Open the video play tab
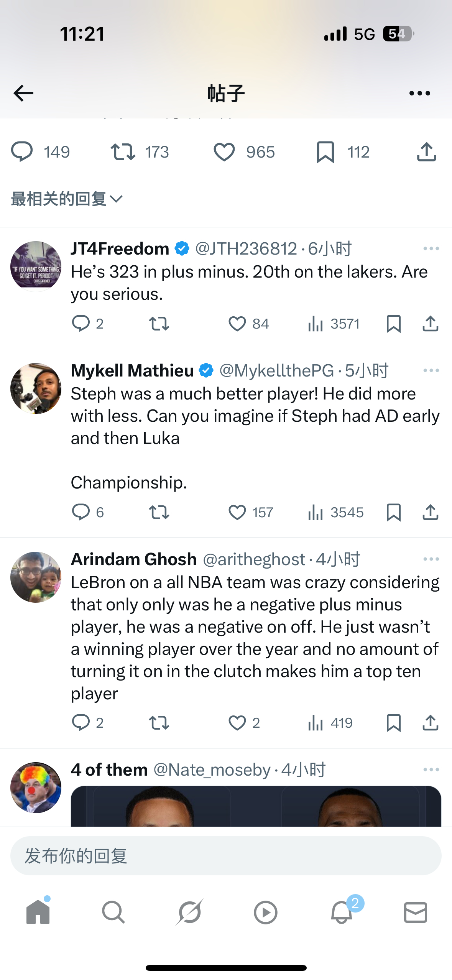 coord(265,912)
